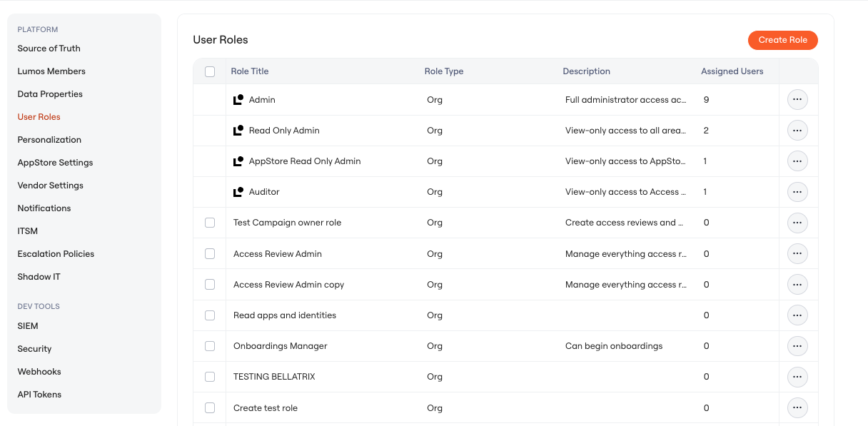Go to Lumos Members in sidebar
The width and height of the screenshot is (868, 426).
click(51, 71)
